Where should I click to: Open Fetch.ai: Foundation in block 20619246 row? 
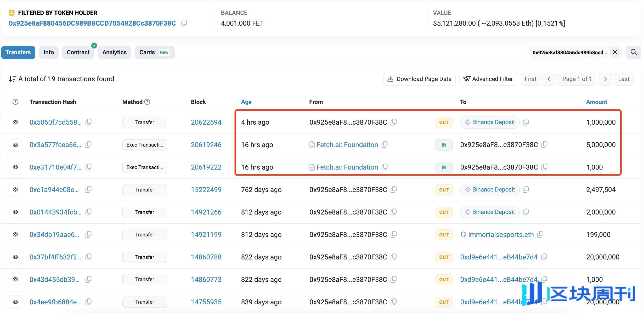[347, 145]
